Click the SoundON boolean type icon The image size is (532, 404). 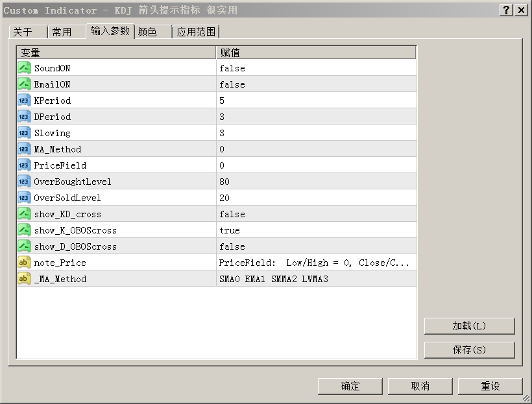coord(24,68)
